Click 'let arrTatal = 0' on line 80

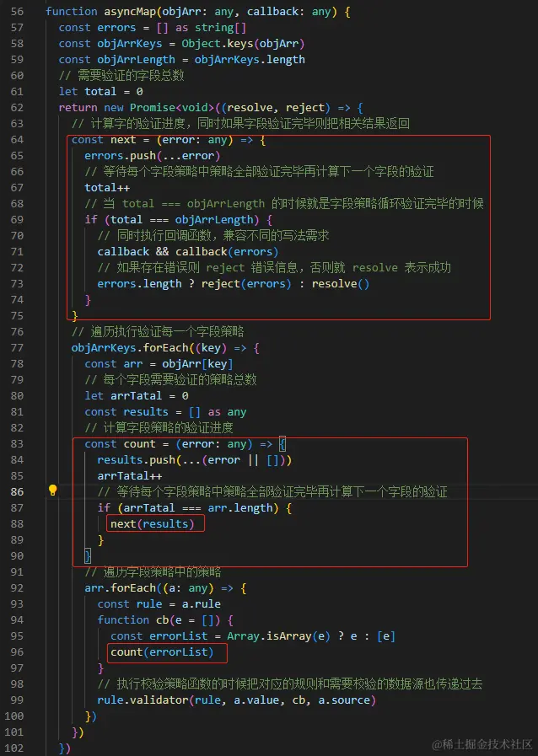137,396
